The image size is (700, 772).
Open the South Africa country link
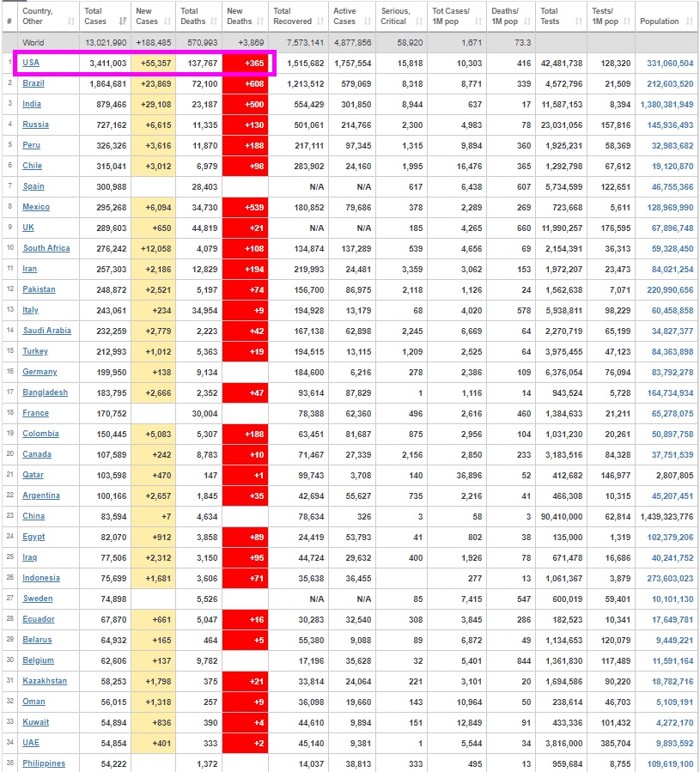coord(46,248)
